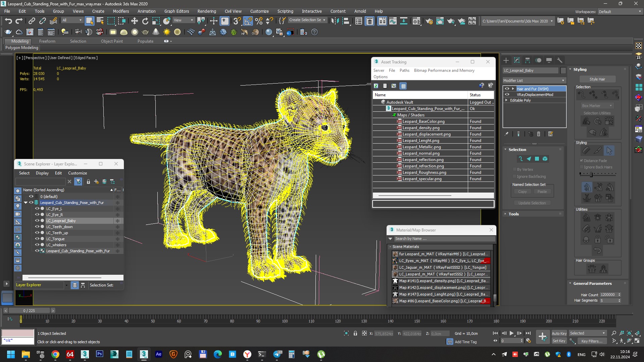The width and height of the screenshot is (644, 362).
Task: Open the Create Selection Set dropdown
Action: 307,20
